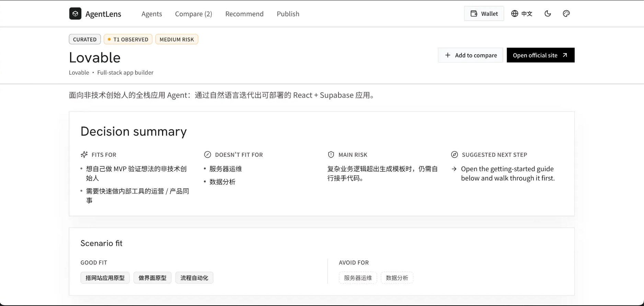Click the 复杂业务逻辑 main risk text
The image size is (644, 306).
point(383,174)
